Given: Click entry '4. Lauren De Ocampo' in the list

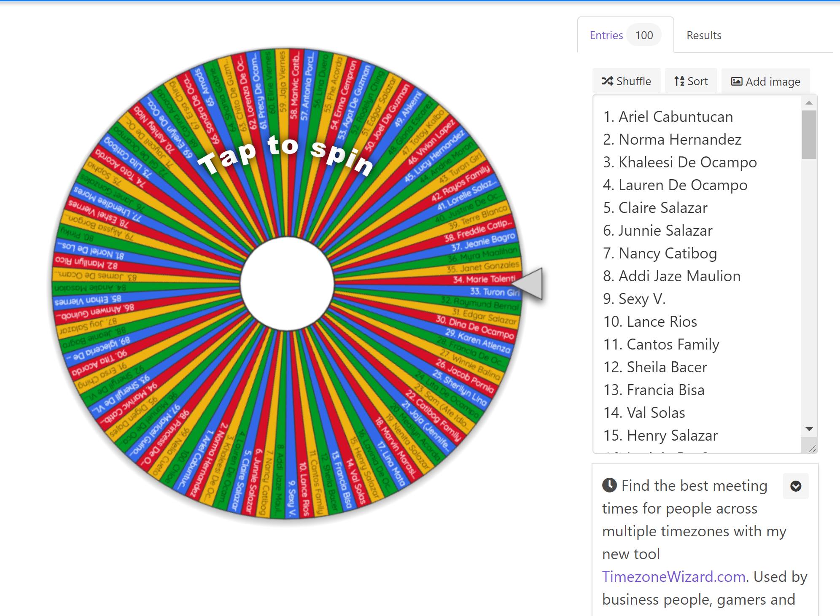Looking at the screenshot, I should [x=675, y=185].
